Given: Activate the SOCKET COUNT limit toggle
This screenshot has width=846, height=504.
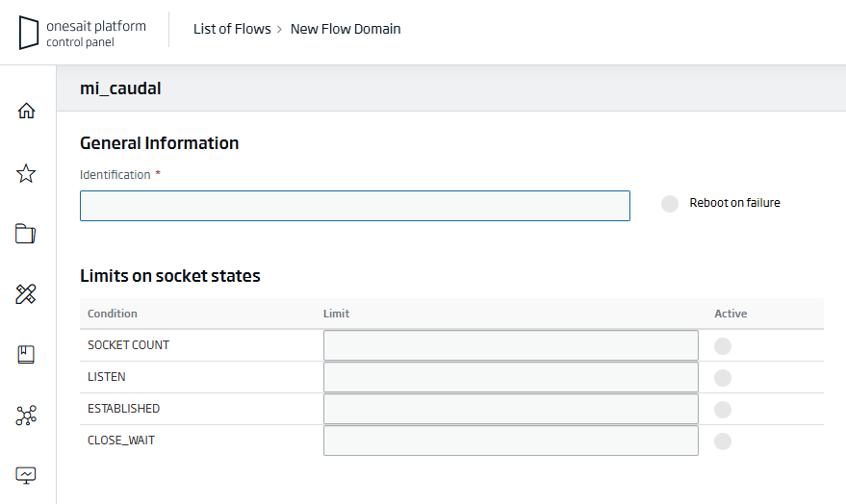Looking at the screenshot, I should (x=723, y=345).
